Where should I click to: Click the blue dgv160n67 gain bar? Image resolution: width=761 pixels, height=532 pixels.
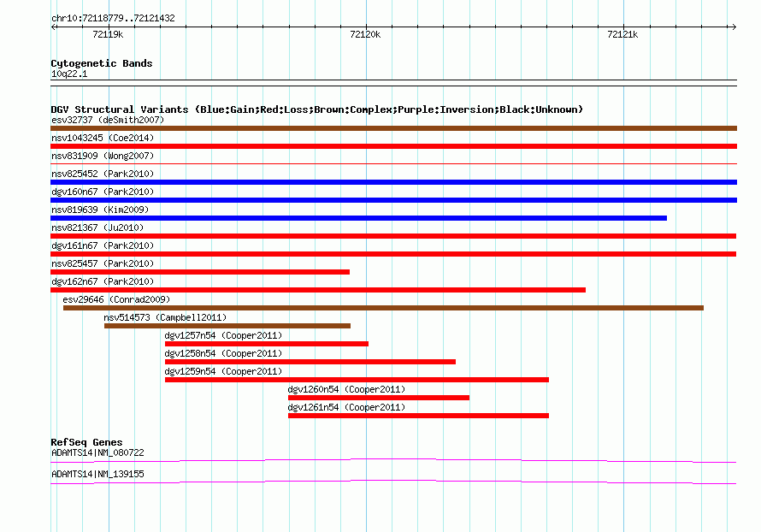point(393,200)
